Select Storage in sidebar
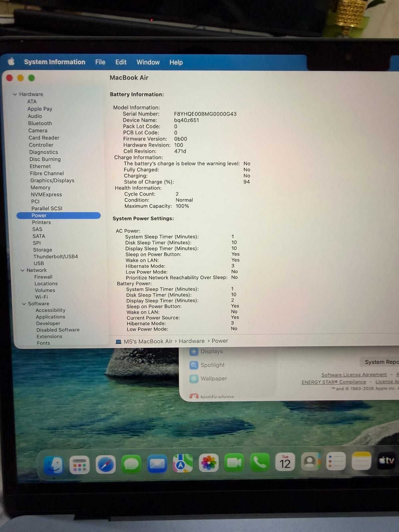This screenshot has height=532, width=399. [43, 250]
